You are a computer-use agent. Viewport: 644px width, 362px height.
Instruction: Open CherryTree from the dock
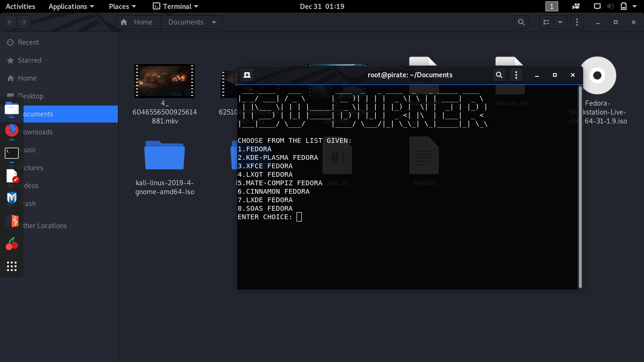point(12,244)
